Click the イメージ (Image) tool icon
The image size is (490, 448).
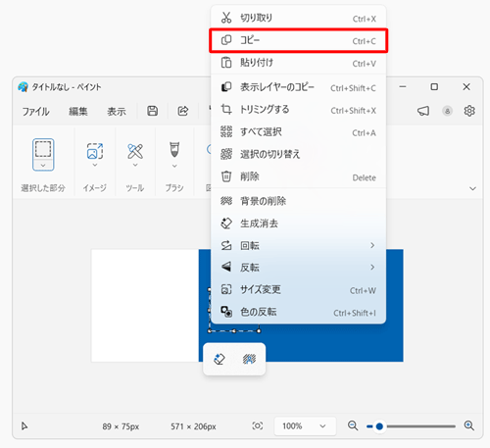(x=95, y=151)
